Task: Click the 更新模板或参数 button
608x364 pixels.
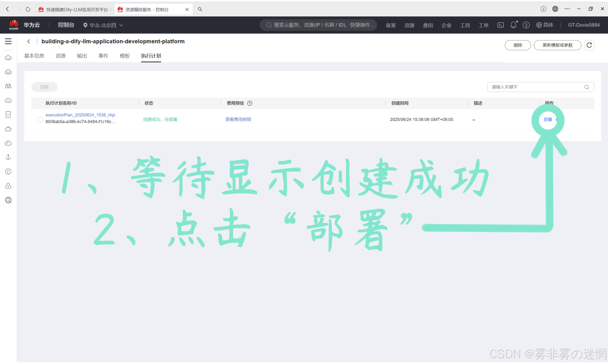Action: [x=557, y=45]
